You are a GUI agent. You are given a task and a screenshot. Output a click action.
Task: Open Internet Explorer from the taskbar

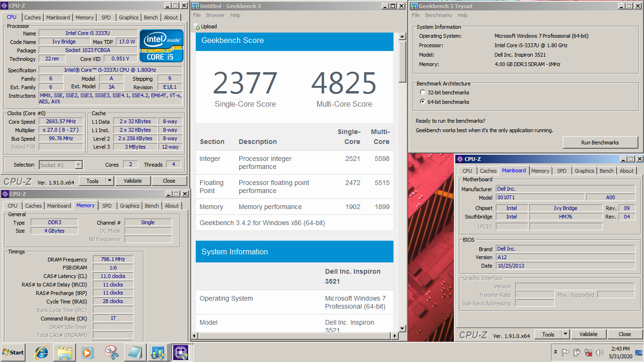[42, 353]
